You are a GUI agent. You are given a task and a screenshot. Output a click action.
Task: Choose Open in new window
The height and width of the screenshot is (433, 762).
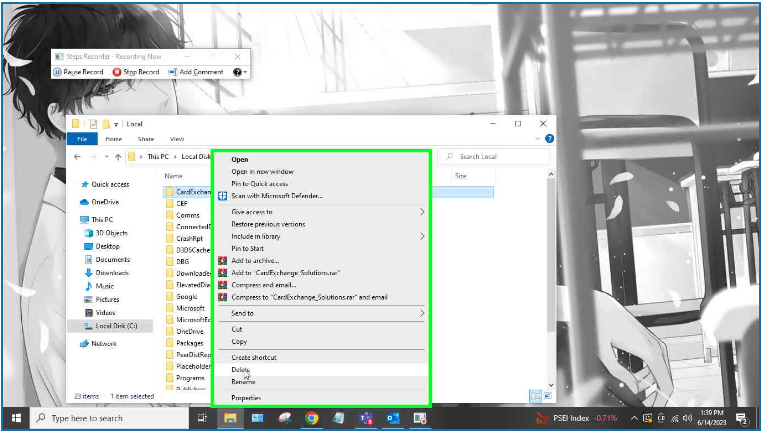pyautogui.click(x=321, y=172)
